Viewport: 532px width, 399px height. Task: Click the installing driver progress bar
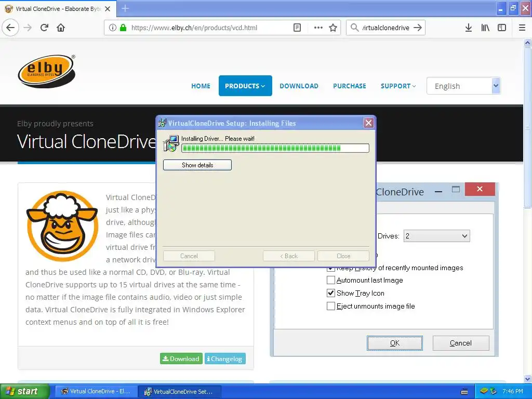coord(275,148)
